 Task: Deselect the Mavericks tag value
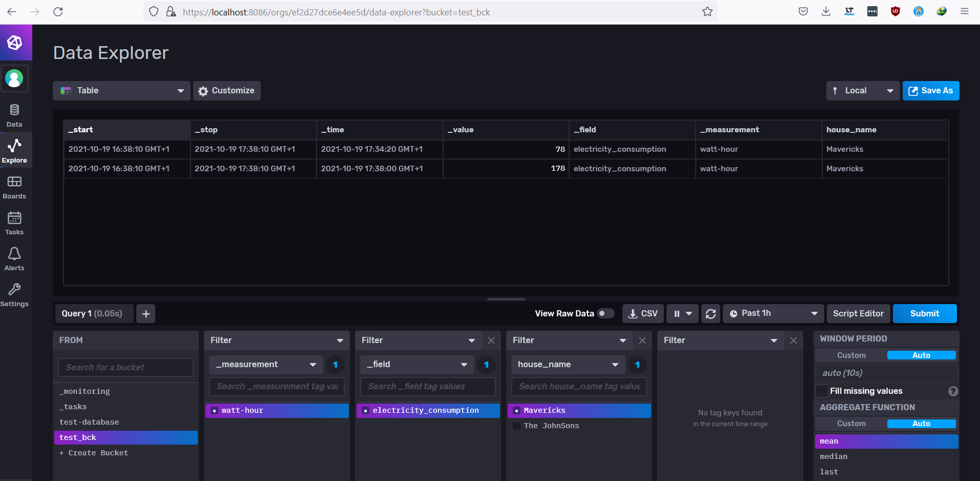point(579,410)
